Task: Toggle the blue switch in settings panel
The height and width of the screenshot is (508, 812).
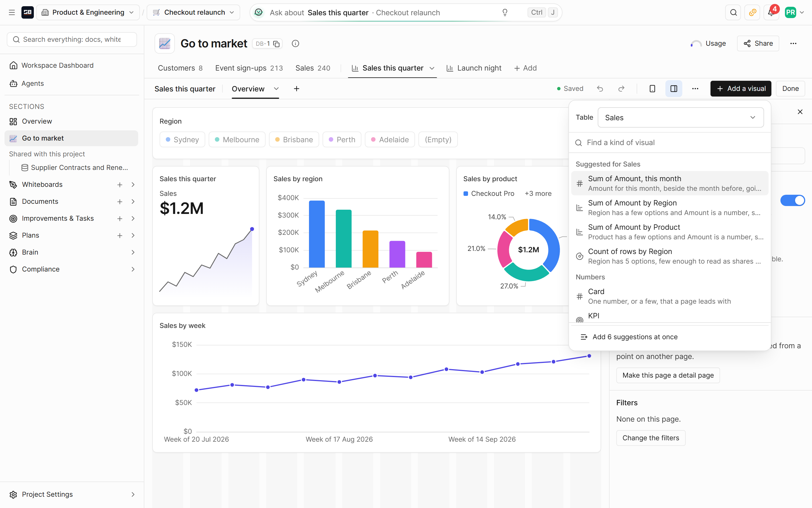Action: (x=793, y=200)
